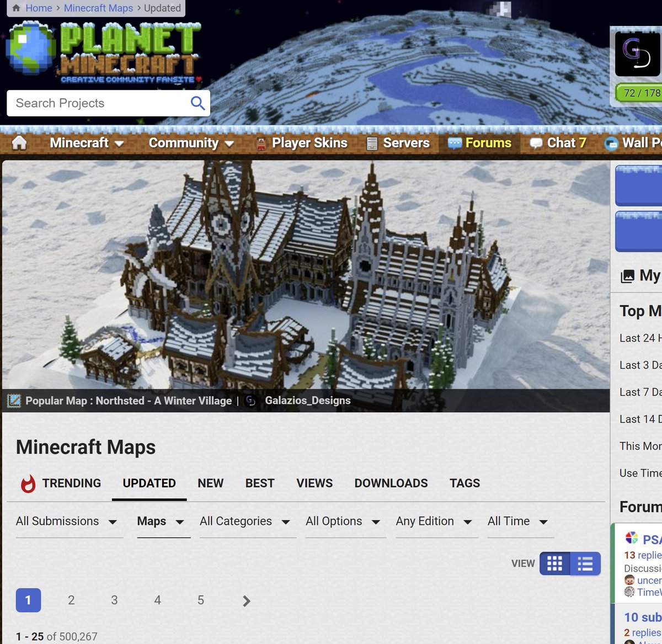Select the UPDATED tab
This screenshot has width=662, height=644.
click(149, 483)
